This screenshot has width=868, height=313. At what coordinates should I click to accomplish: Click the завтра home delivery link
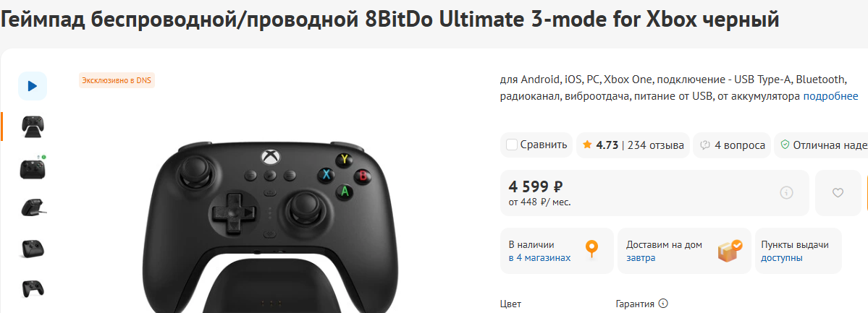[x=641, y=257]
